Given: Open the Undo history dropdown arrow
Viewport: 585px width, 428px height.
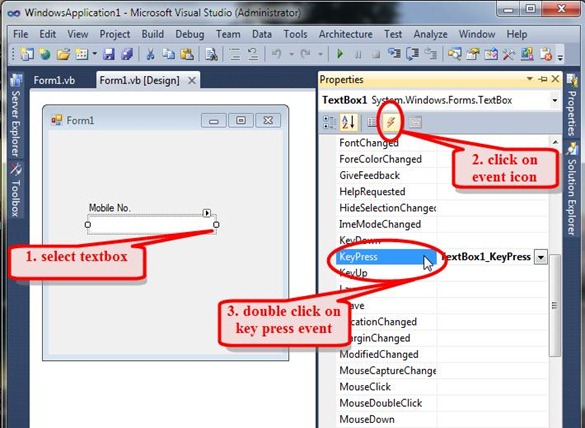Looking at the screenshot, I should 291,54.
